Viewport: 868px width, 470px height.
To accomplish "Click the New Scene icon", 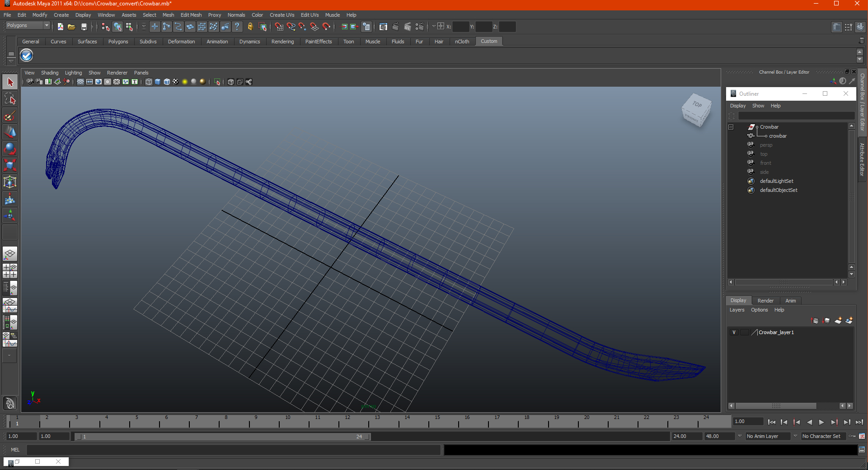I will click(x=60, y=27).
